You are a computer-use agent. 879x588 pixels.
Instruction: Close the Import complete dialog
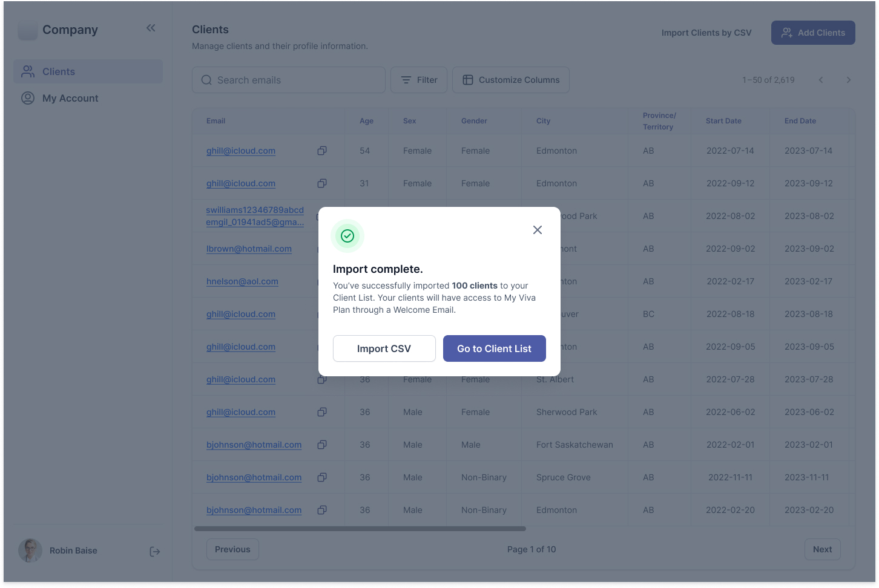click(537, 230)
